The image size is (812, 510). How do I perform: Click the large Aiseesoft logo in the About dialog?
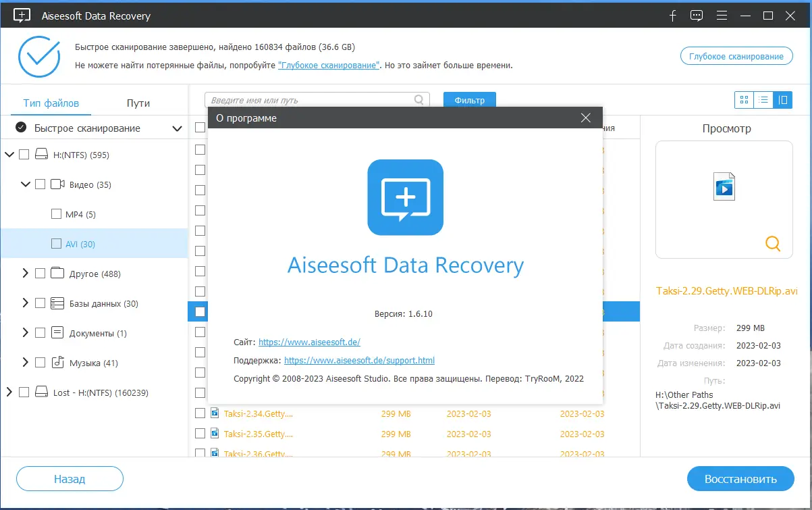pos(405,197)
